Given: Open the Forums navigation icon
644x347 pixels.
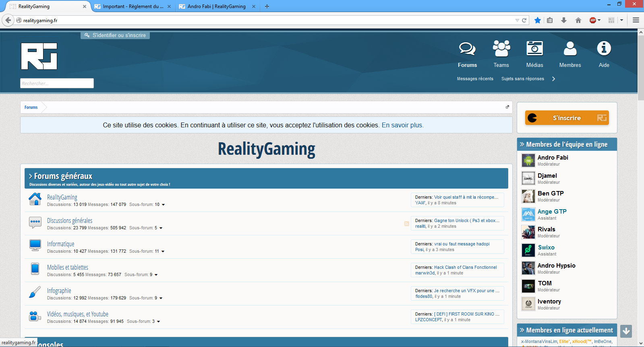Looking at the screenshot, I should [x=467, y=49].
